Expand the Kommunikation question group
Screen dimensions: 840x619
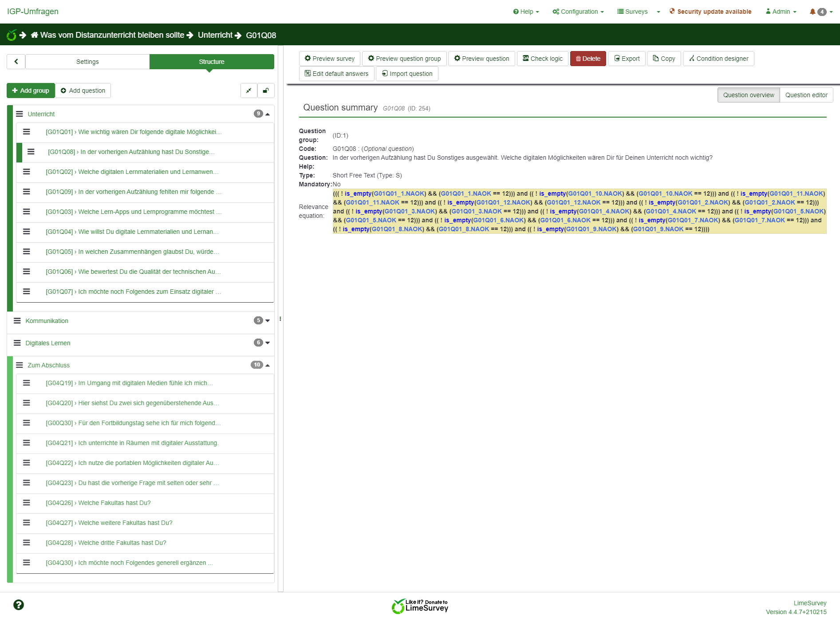tap(267, 321)
